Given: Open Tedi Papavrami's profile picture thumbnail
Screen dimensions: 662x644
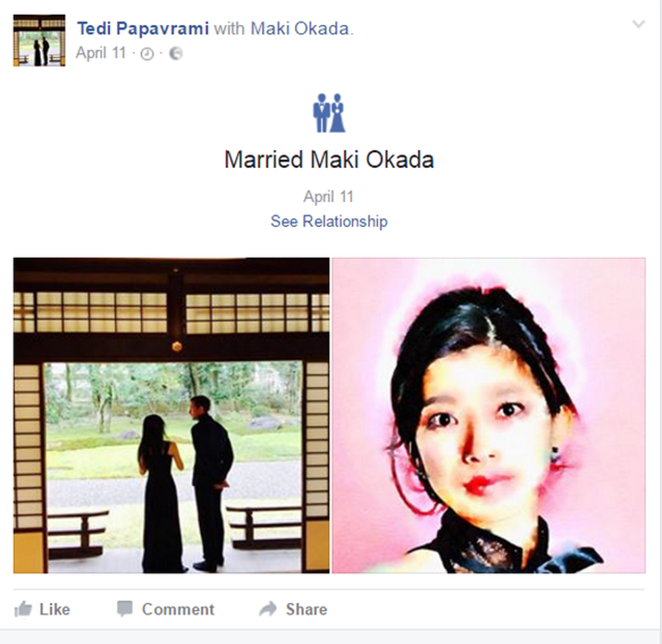Looking at the screenshot, I should click(39, 41).
